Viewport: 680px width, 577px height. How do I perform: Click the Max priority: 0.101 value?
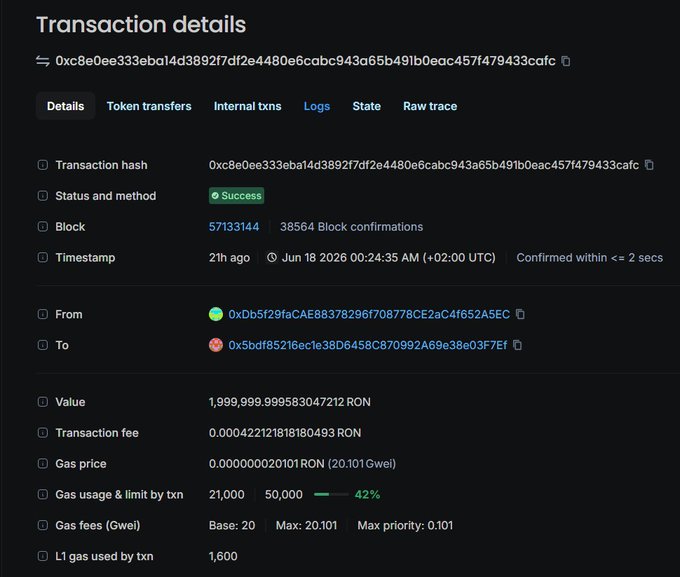[x=405, y=525]
